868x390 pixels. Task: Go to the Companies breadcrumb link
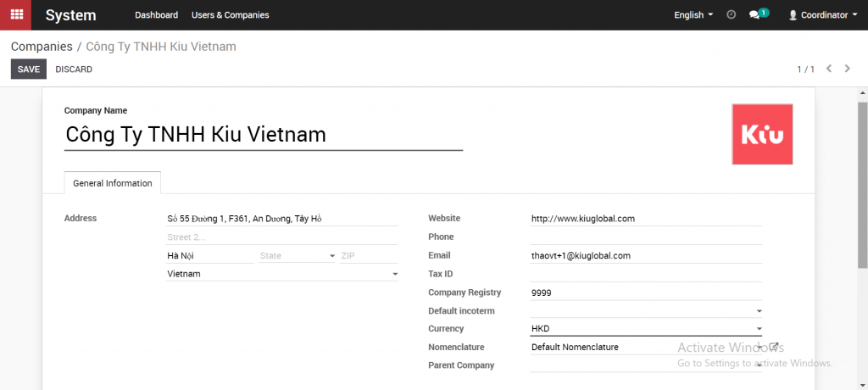click(x=42, y=47)
